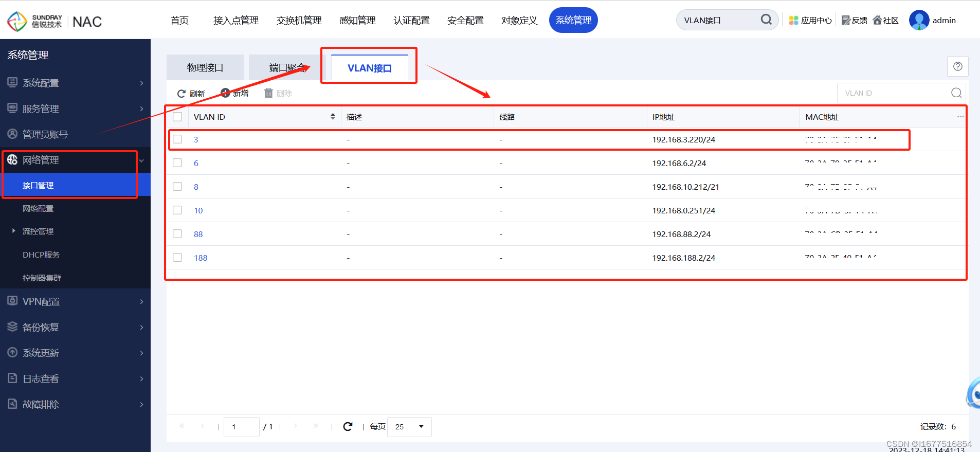Screen dimensions: 980x452
Task: Click the 服务管理 sidebar icon
Action: (x=12, y=108)
